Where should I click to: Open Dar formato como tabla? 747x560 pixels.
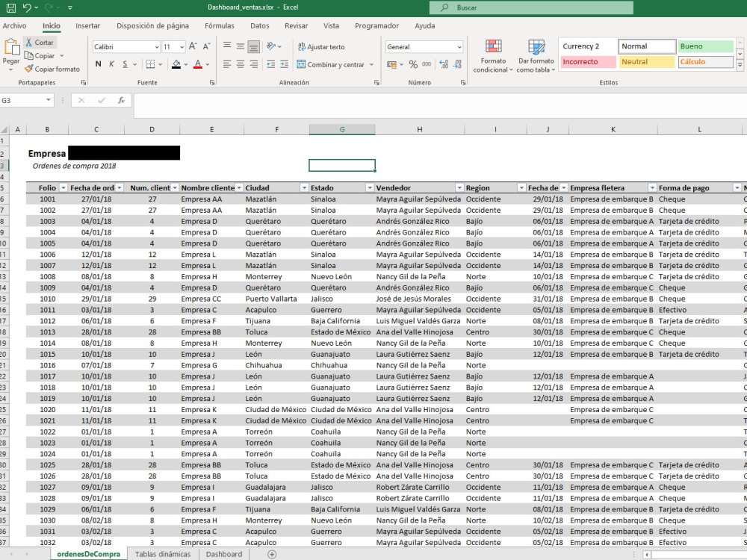coord(536,56)
